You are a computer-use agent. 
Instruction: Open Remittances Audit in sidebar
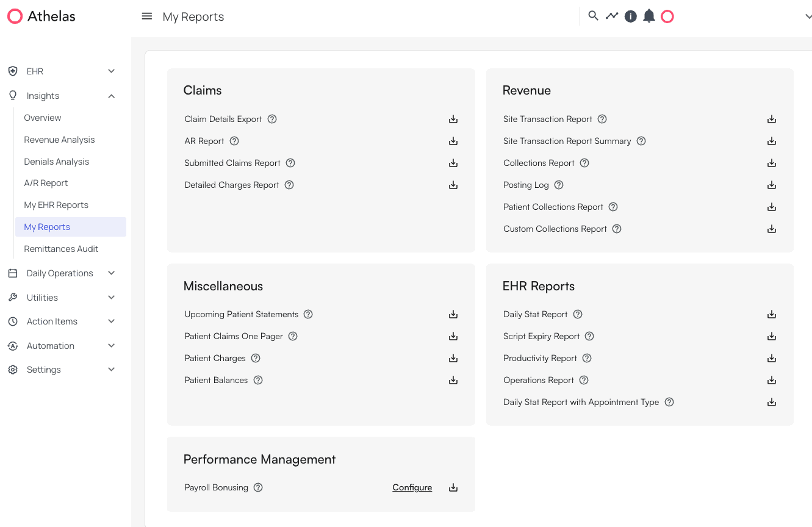pos(61,249)
